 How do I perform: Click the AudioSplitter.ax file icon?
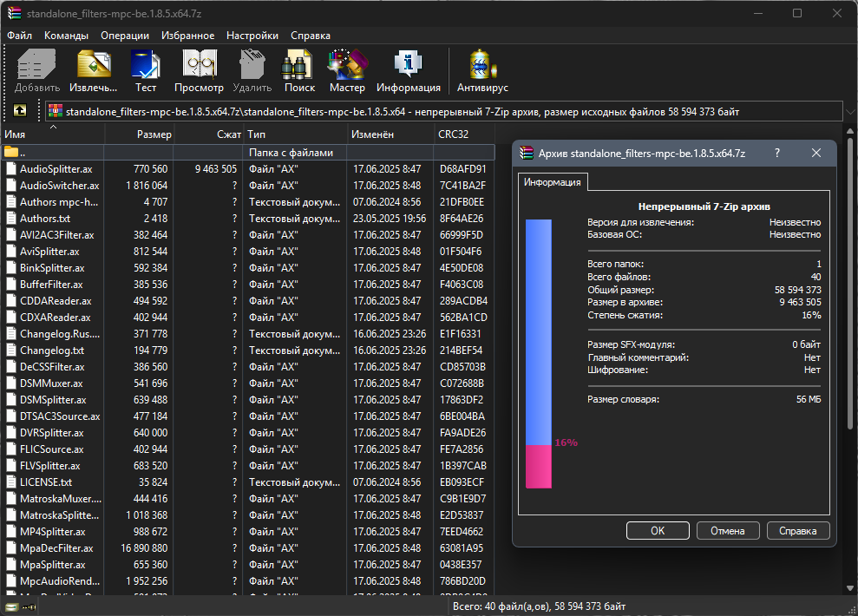pyautogui.click(x=11, y=169)
